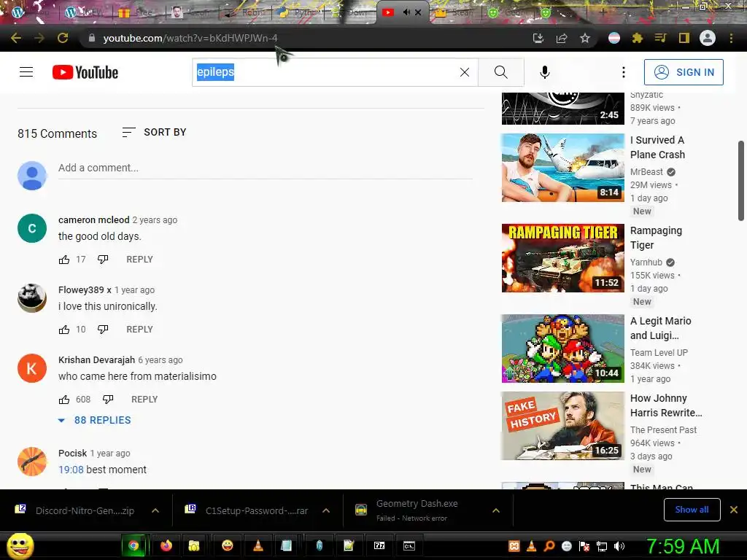747x560 pixels.
Task: Switch to the first WordPress tab
Action: pyautogui.click(x=31, y=12)
